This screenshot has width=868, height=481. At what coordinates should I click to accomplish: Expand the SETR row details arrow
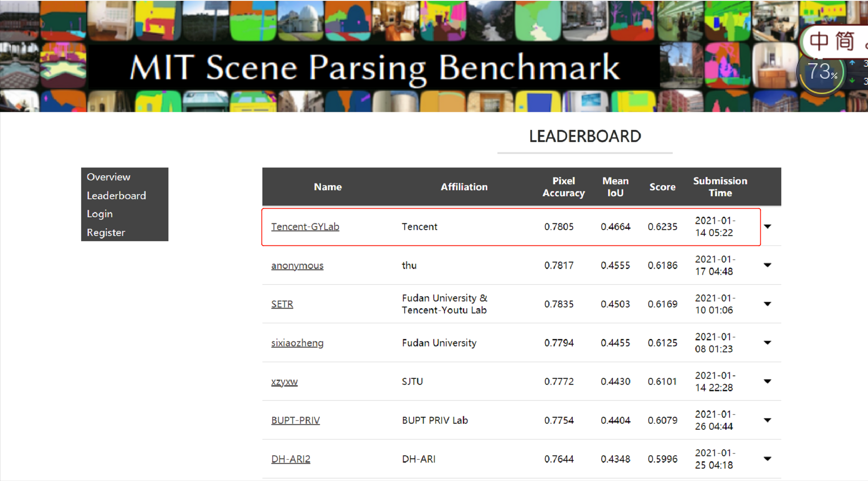(768, 304)
